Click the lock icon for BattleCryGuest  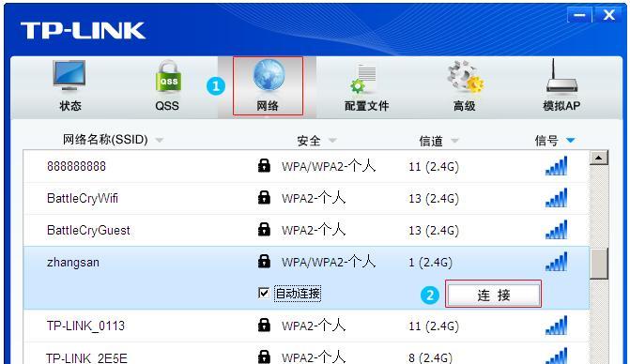pyautogui.click(x=264, y=229)
